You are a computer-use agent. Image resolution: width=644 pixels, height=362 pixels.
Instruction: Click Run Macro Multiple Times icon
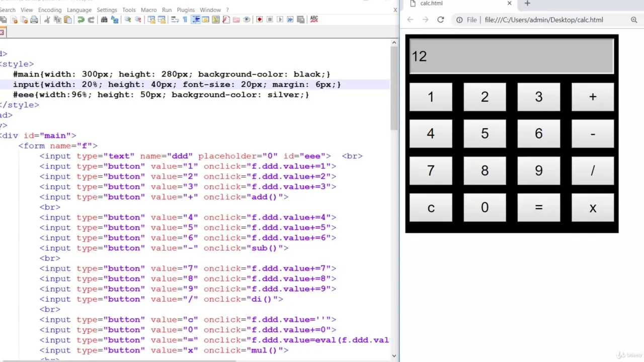click(290, 20)
